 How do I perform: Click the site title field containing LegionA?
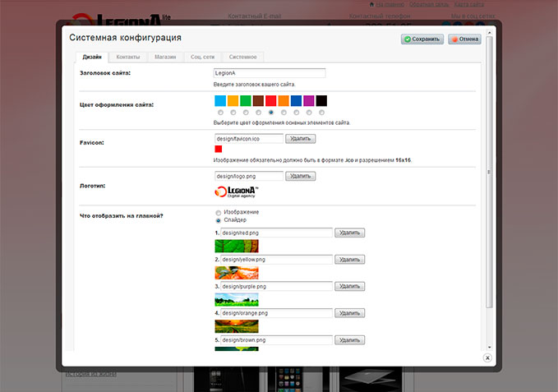pyautogui.click(x=270, y=73)
